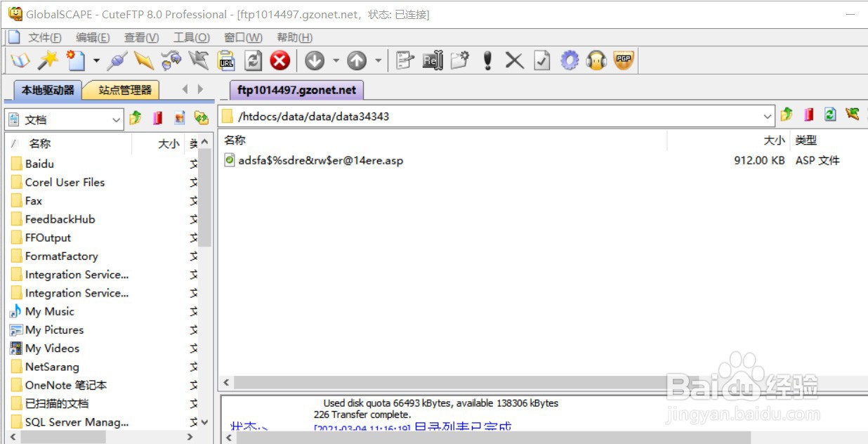Viewport: 868px width, 444px height.
Task: Click the Disconnect icon in toolbar
Action: [x=144, y=60]
